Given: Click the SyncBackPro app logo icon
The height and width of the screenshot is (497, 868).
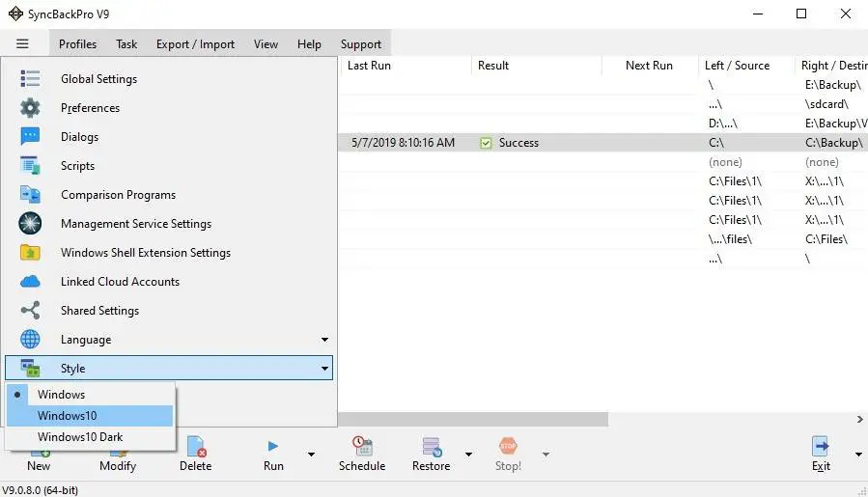Looking at the screenshot, I should tap(15, 14).
